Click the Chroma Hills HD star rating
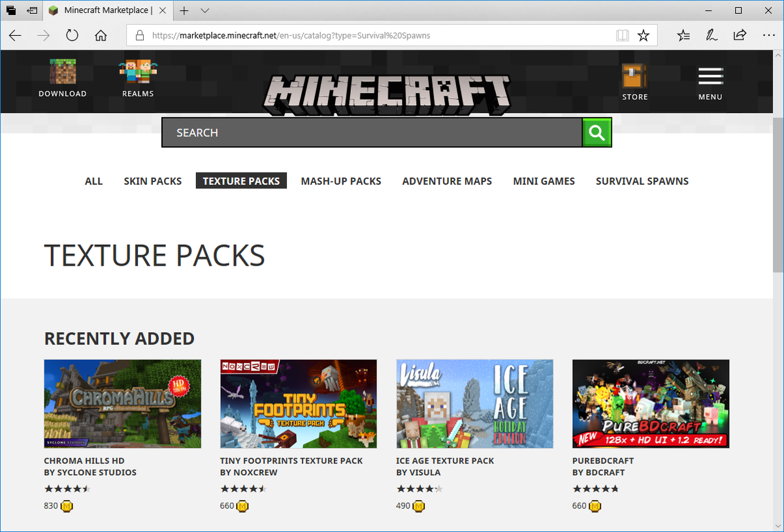 pos(67,488)
